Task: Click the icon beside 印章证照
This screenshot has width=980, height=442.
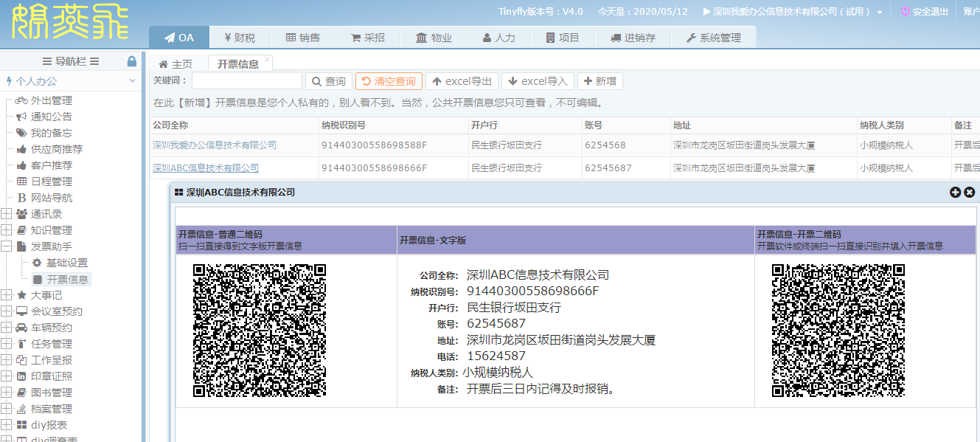Action: [x=21, y=376]
